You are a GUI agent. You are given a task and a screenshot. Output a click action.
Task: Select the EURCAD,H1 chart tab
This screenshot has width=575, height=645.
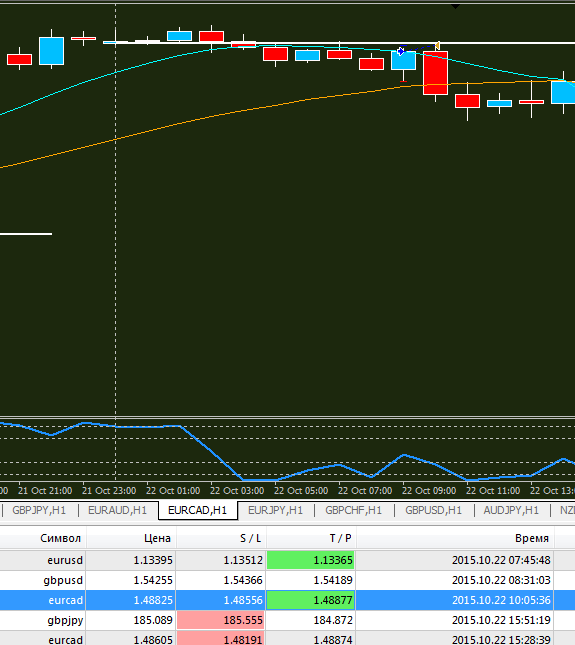tap(197, 510)
